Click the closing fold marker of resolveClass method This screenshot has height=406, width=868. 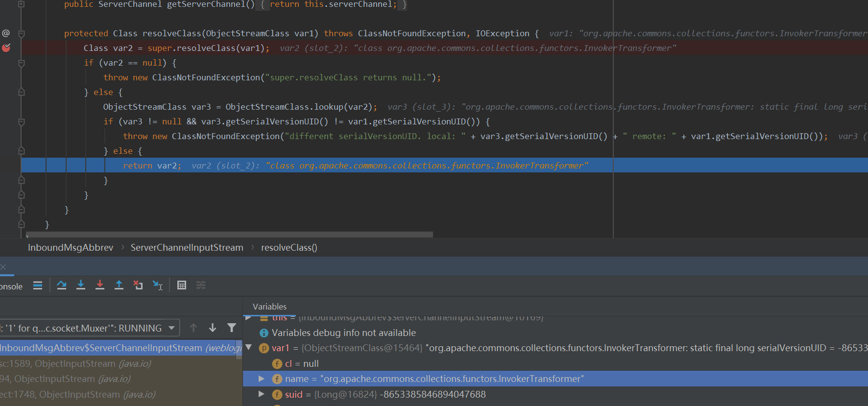point(22,210)
